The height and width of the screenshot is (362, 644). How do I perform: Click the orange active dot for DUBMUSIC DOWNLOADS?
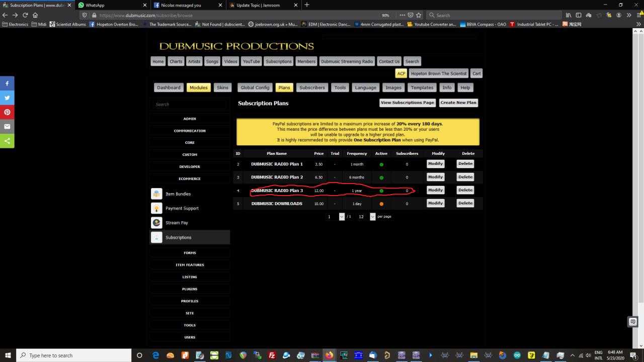click(381, 204)
